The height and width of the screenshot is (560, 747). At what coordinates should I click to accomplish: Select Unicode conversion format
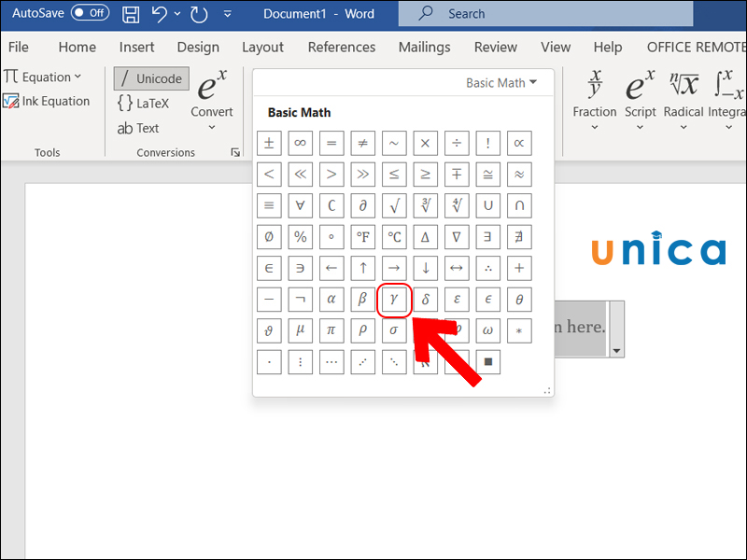tap(151, 78)
